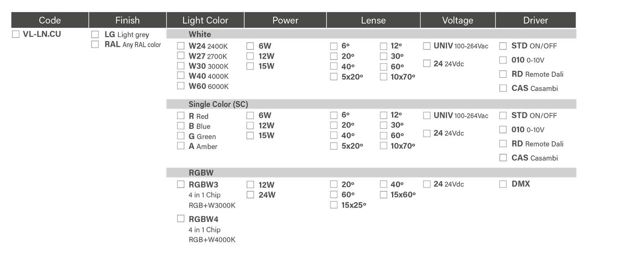644x254 pixels.
Task: Click the Voltage column header
Action: click(458, 20)
